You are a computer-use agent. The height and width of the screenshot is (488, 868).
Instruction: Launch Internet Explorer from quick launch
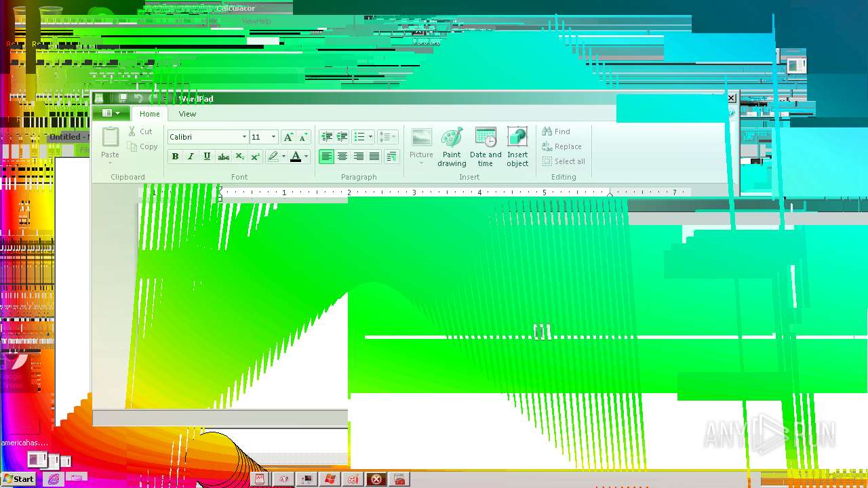click(54, 479)
